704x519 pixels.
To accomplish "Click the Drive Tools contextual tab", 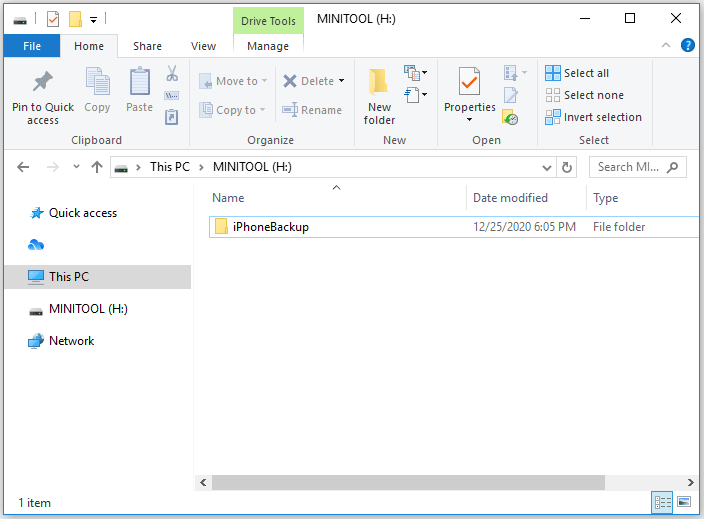I will pyautogui.click(x=268, y=21).
